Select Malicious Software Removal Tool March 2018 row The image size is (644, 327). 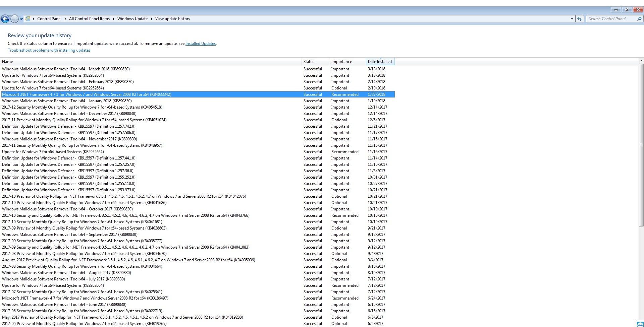[198, 69]
